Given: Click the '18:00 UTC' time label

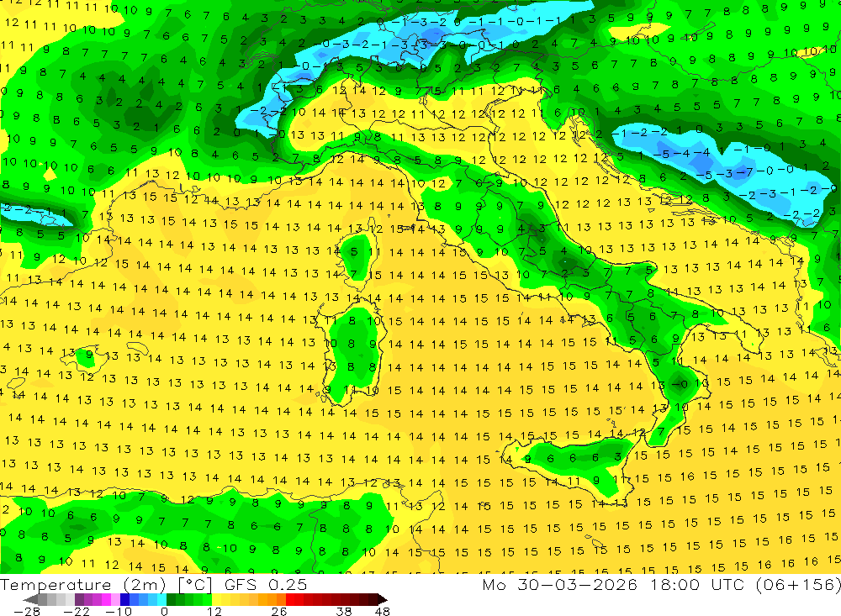Looking at the screenshot, I should click(x=699, y=584).
